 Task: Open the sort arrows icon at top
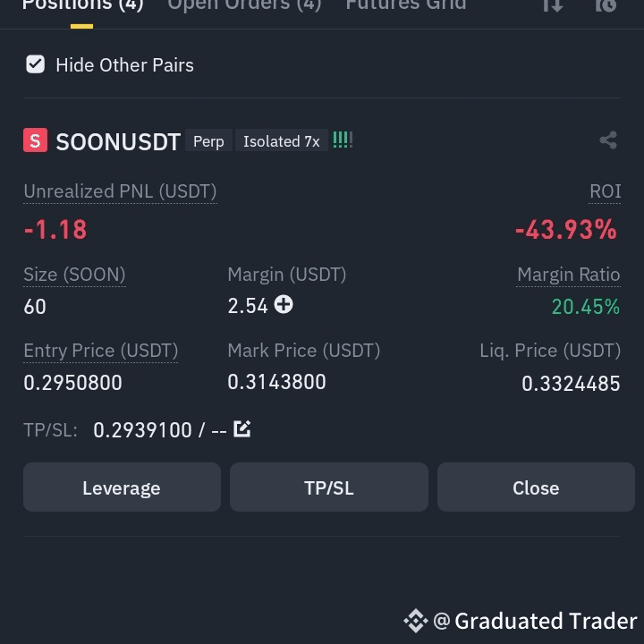point(553,5)
